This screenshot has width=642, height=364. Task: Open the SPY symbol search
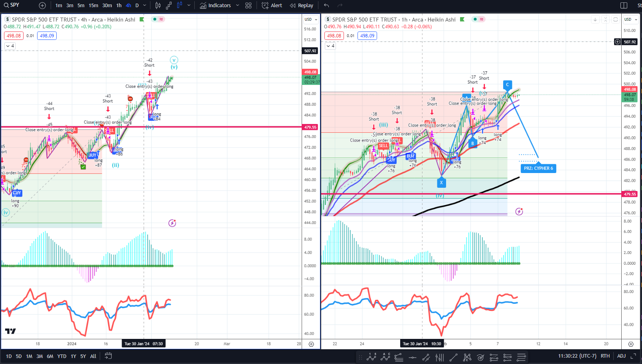pos(12,5)
